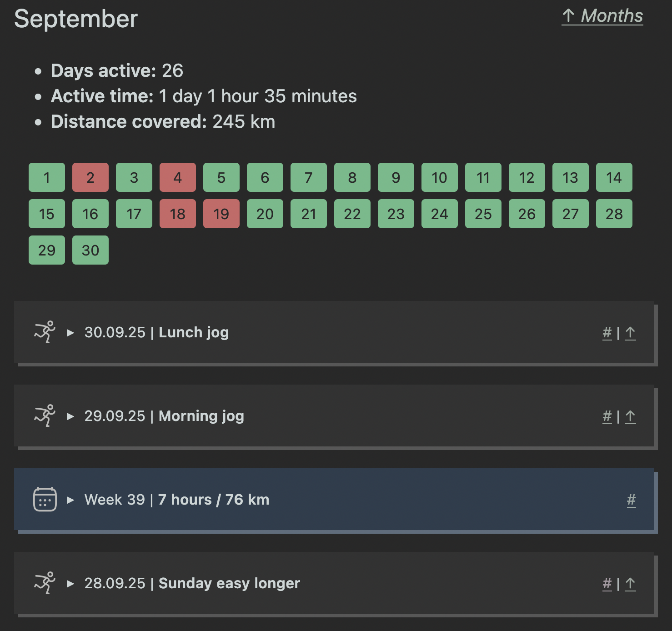
Task: Select green day 30 in the calendar
Action: pos(90,250)
